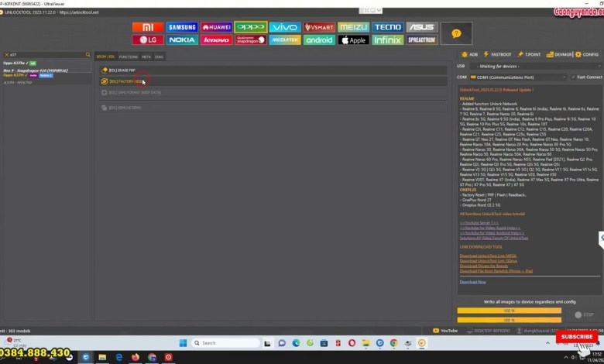Viewport: 604px width, 364px height.
Task: Click the red SUBSCRIBE button
Action: [x=577, y=337]
